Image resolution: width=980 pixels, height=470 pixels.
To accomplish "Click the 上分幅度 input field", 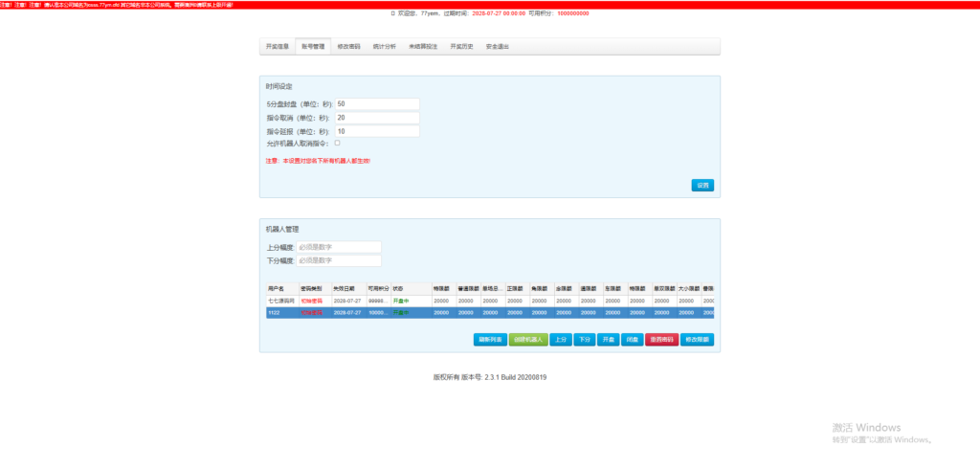I will [x=339, y=247].
